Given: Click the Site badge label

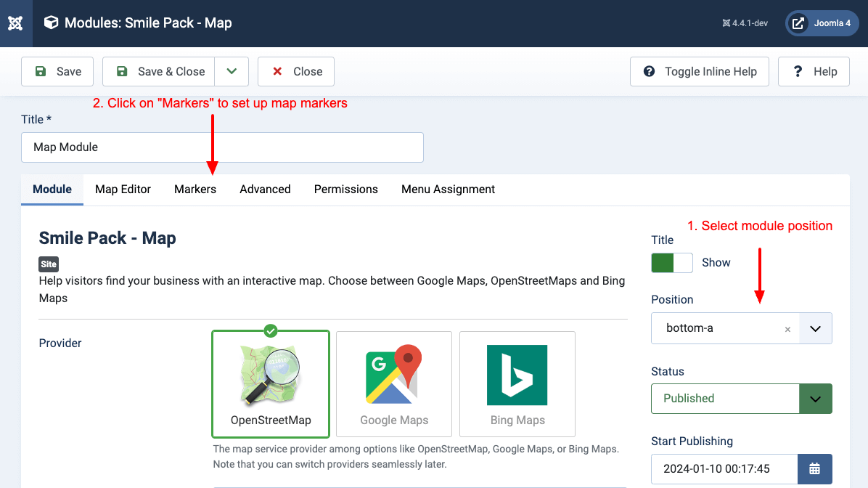Looking at the screenshot, I should coord(49,264).
